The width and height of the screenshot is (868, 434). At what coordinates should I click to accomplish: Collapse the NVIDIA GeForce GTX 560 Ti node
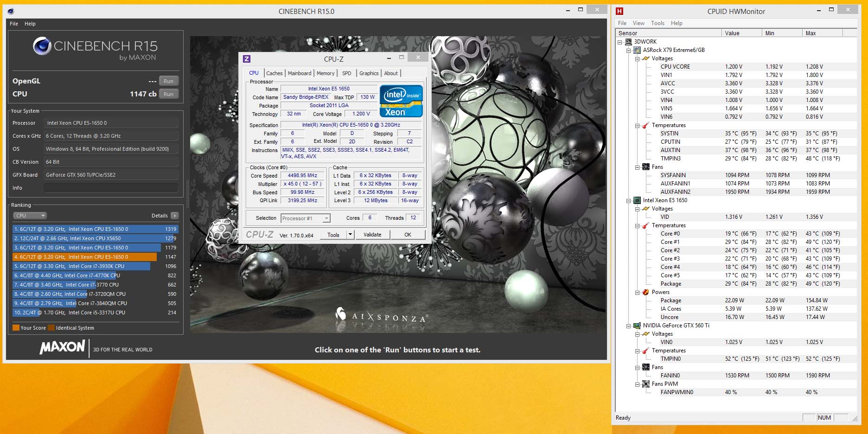(629, 326)
